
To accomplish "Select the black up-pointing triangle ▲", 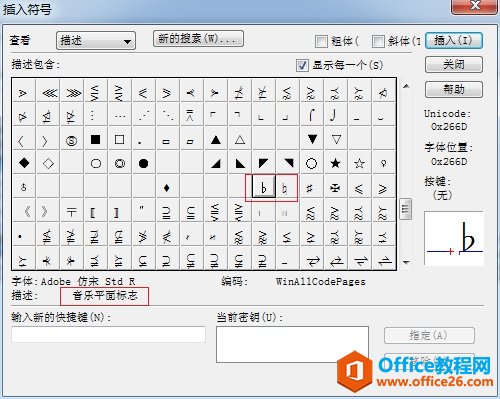I will 216,139.
